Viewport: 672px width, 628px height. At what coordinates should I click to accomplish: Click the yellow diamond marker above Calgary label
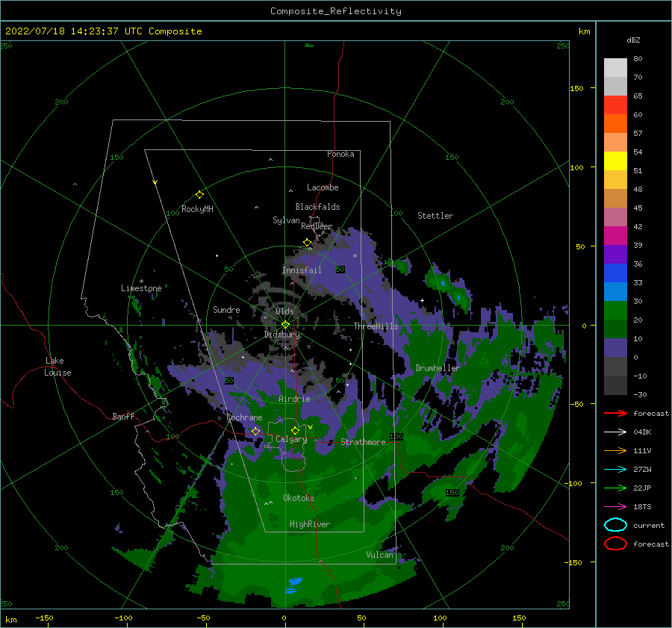tap(295, 430)
